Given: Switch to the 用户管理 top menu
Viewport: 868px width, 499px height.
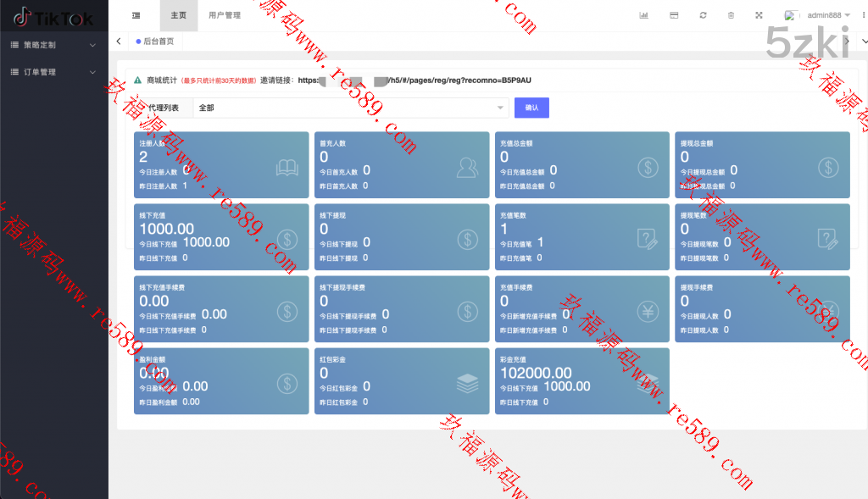Looking at the screenshot, I should [225, 15].
